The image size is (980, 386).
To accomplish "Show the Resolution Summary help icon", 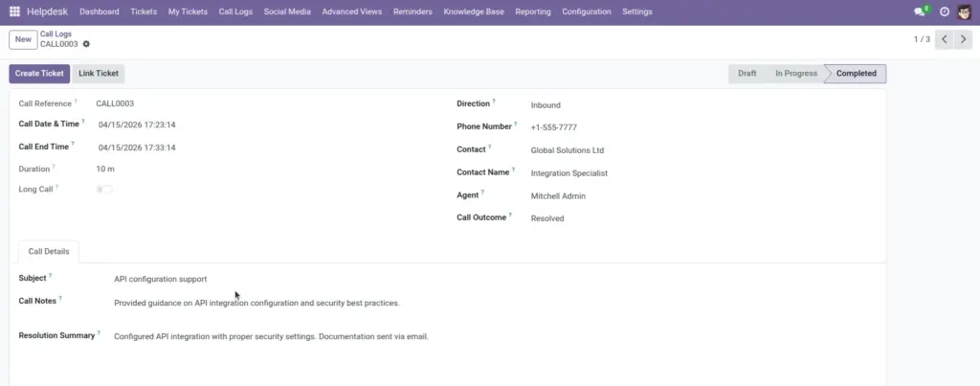I will click(x=99, y=332).
